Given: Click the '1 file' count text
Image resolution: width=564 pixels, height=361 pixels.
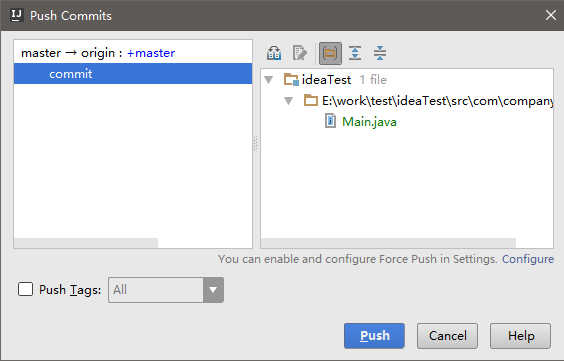Looking at the screenshot, I should [x=373, y=79].
